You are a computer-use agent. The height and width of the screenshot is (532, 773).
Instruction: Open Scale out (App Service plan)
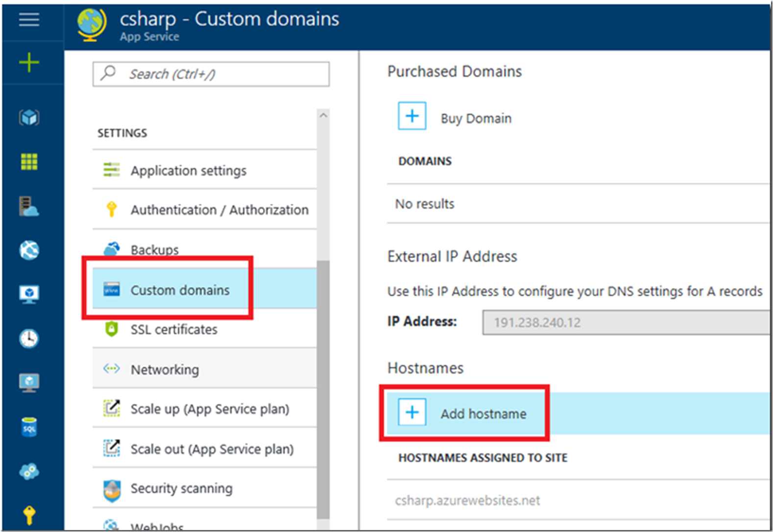tap(204, 448)
